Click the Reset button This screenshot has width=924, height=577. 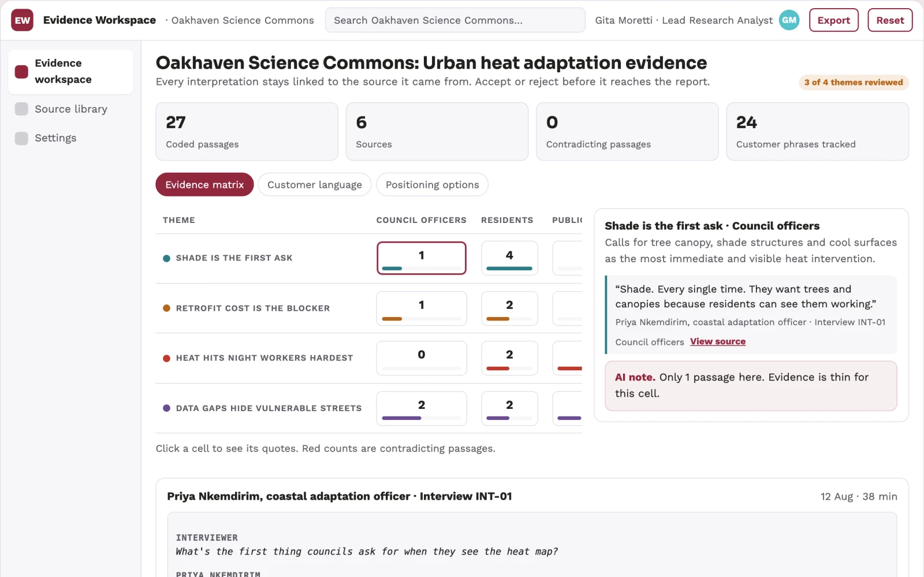(890, 20)
